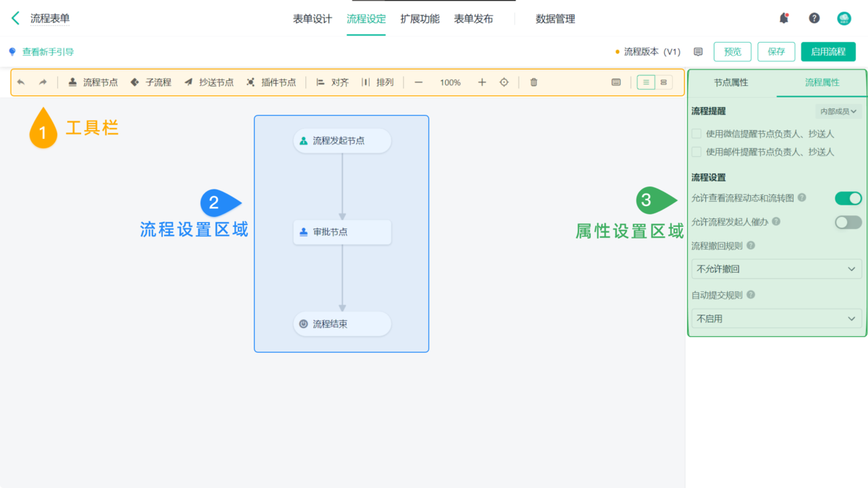Open 流程撤回规则 dropdown showing 不允许撤回
The height and width of the screenshot is (488, 868).
click(x=776, y=269)
